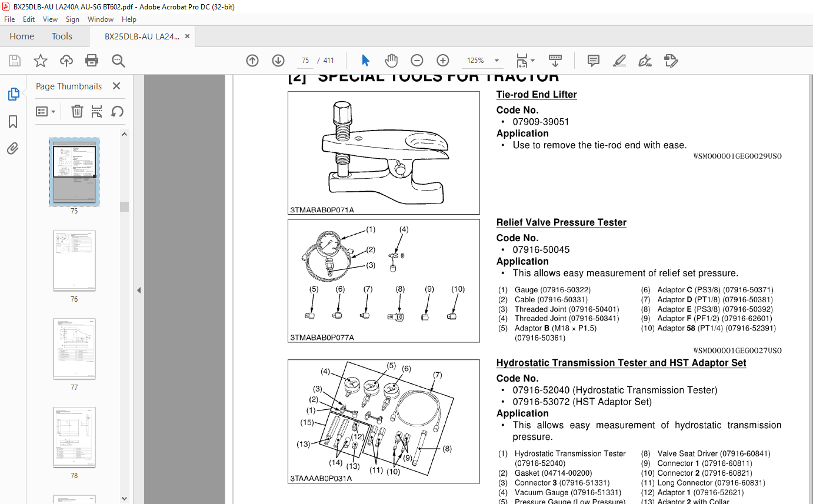Click the insert pages scissors icon
Image resolution: width=813 pixels, height=504 pixels.
[97, 111]
